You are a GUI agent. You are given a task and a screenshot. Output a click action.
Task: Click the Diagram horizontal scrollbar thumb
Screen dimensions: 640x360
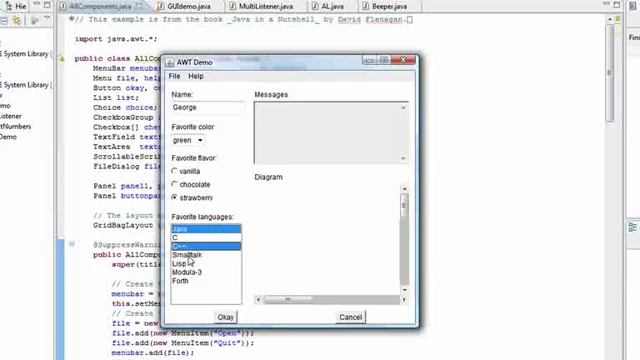pyautogui.click(x=287, y=300)
